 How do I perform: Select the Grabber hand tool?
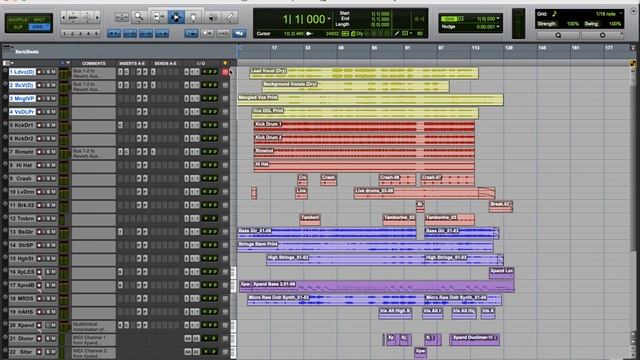(x=193, y=17)
